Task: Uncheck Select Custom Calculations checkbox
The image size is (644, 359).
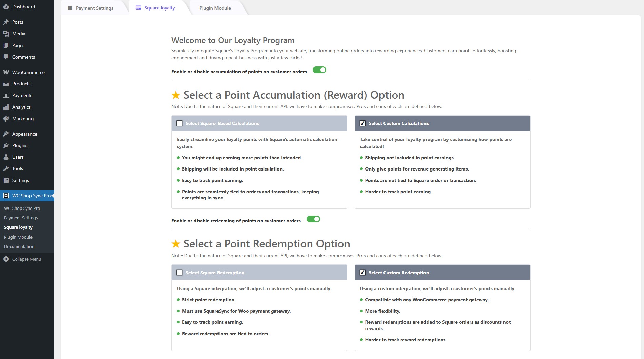Action: click(x=362, y=123)
